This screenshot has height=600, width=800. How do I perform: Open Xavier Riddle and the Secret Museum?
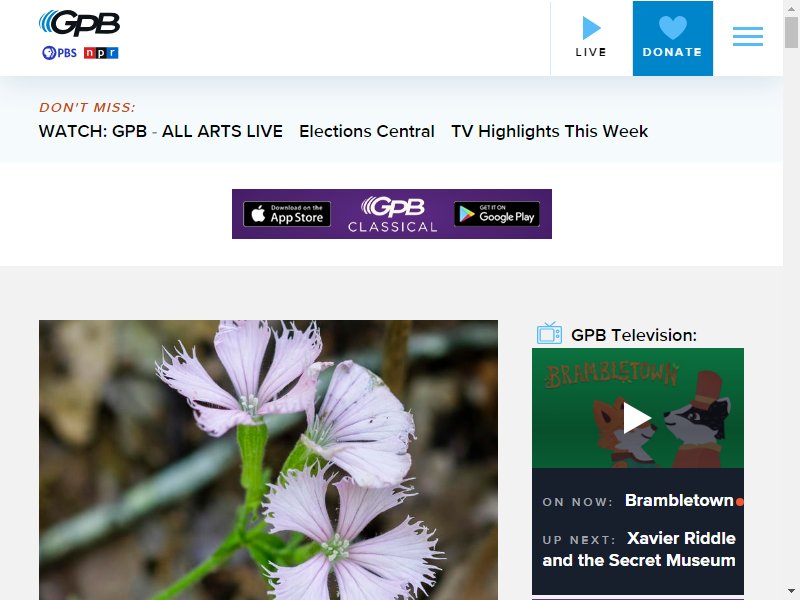coord(639,549)
